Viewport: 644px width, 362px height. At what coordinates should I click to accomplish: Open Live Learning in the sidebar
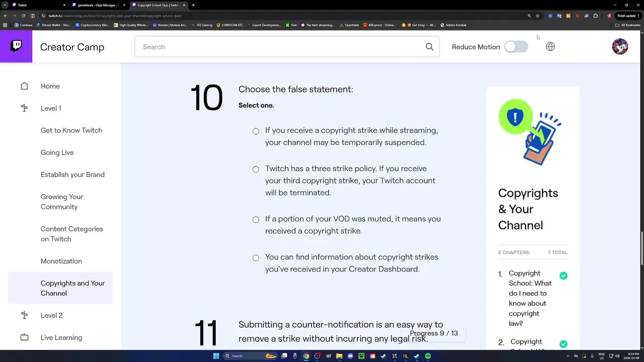(61, 337)
